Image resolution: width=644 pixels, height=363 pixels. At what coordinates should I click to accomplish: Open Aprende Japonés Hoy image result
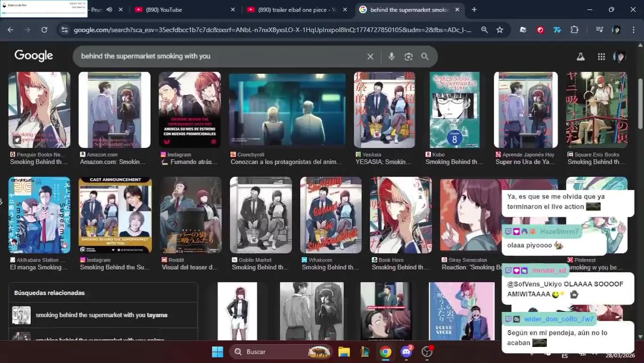tap(526, 110)
